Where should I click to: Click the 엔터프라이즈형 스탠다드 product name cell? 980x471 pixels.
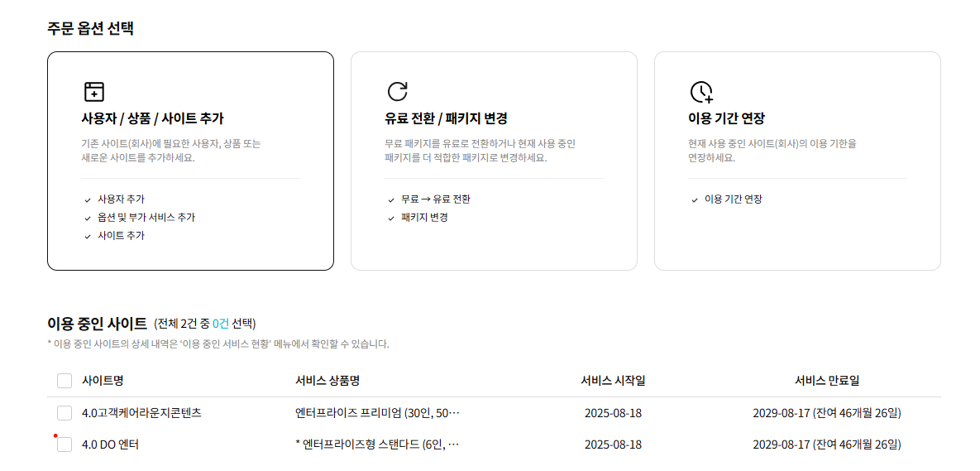(x=377, y=445)
